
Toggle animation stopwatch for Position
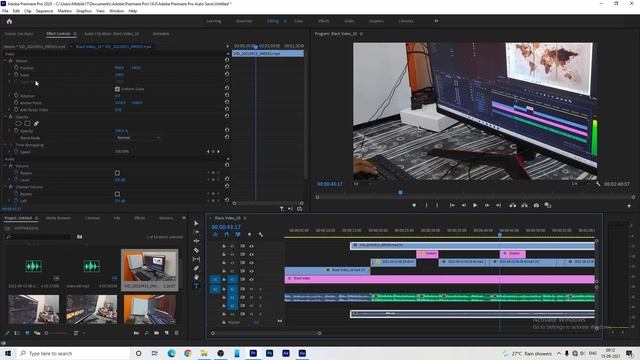click(x=16, y=68)
